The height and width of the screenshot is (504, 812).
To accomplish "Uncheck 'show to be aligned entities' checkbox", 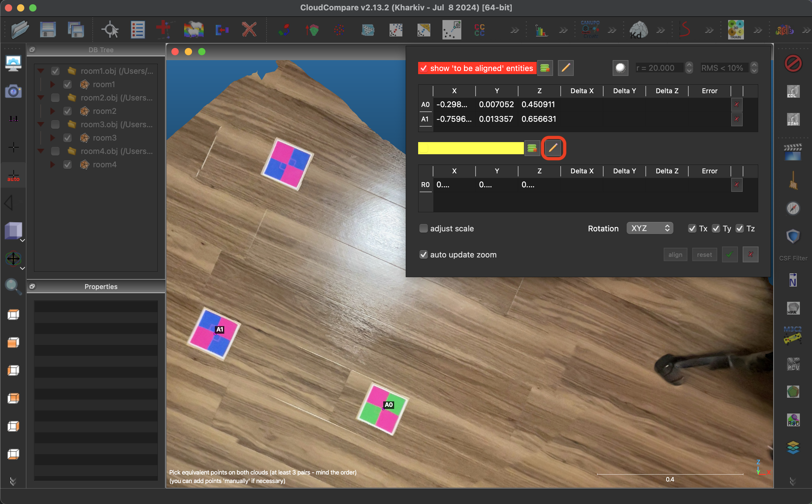I will (424, 68).
